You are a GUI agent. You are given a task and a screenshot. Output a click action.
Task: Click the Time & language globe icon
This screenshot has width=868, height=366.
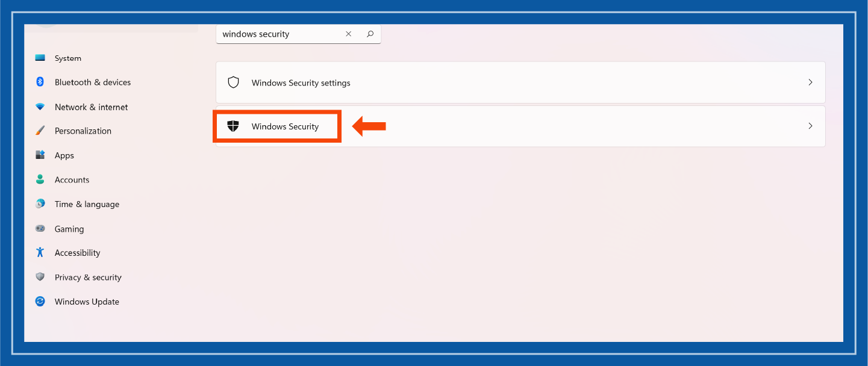point(40,204)
